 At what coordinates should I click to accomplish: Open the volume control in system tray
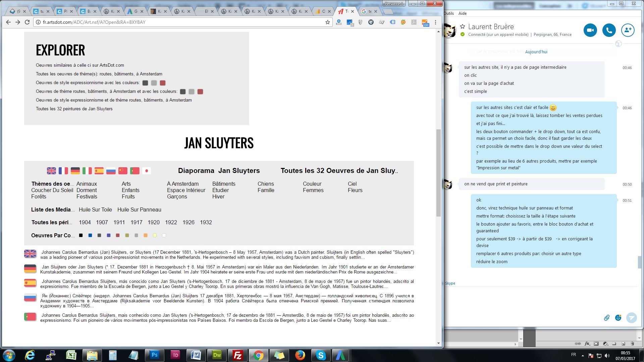point(607,355)
